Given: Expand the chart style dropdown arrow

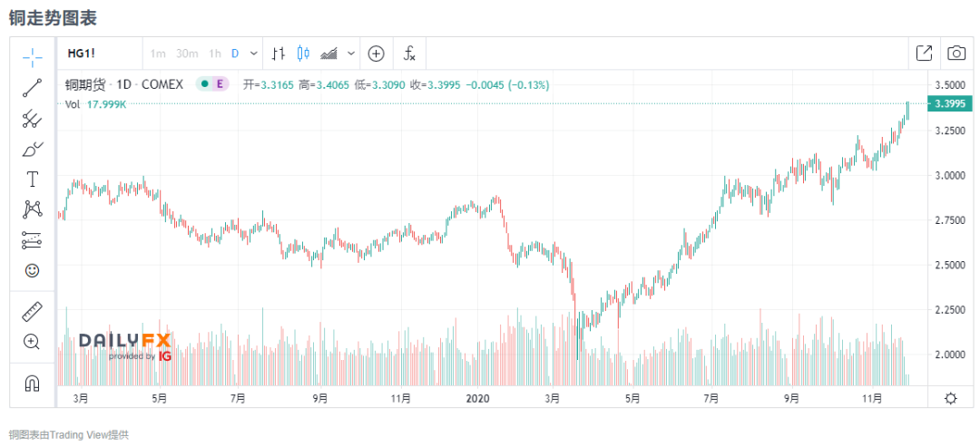Looking at the screenshot, I should [348, 53].
